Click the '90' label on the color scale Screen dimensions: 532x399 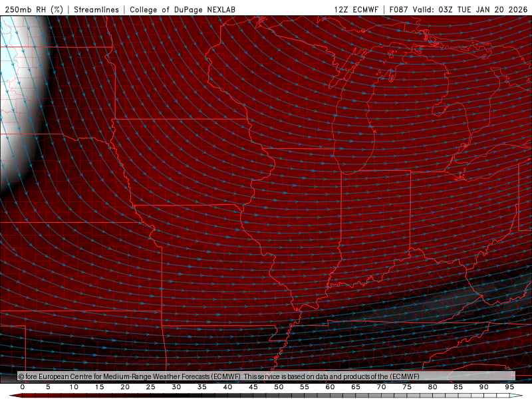(484, 387)
